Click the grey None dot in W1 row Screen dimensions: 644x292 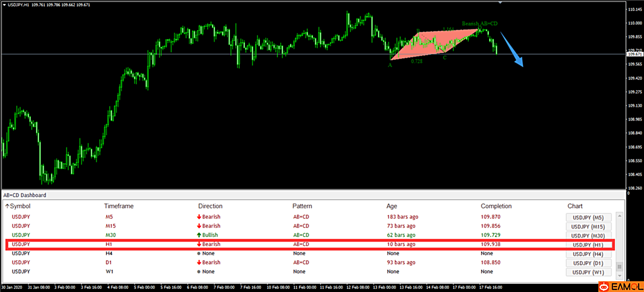[199, 272]
